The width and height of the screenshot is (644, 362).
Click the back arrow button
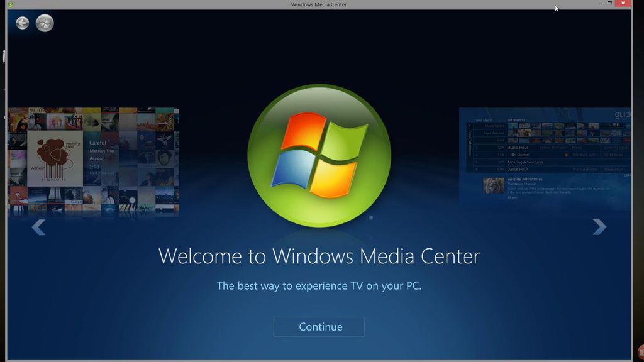tap(23, 23)
